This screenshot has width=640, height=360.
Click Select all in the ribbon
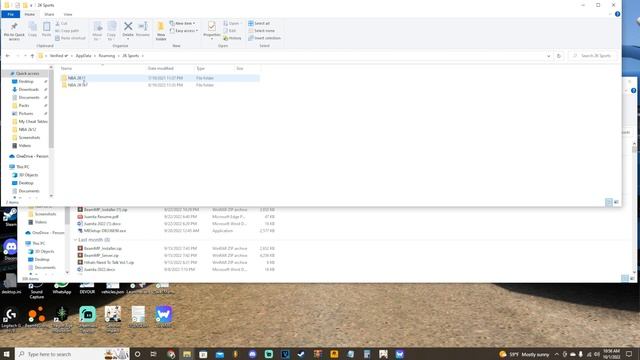coord(259,23)
